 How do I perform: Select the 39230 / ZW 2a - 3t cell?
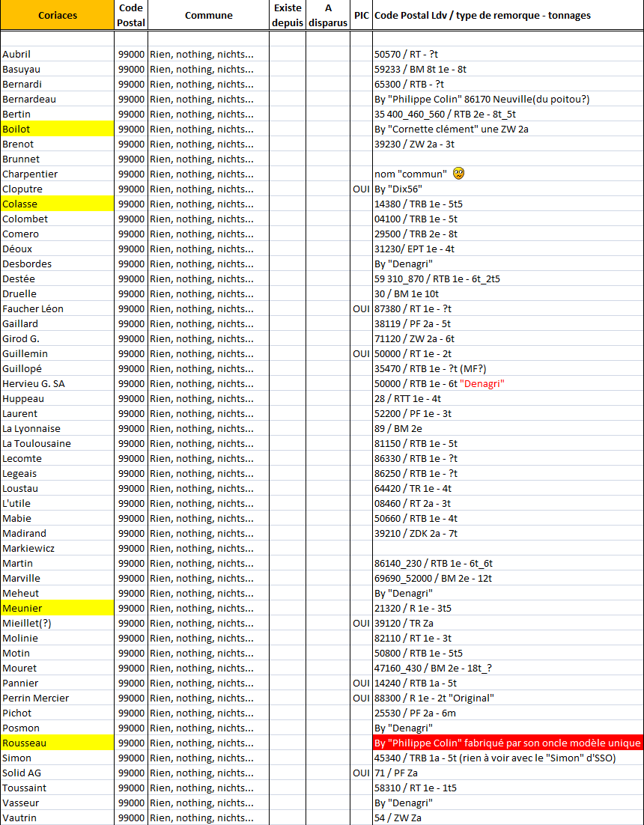tap(508, 144)
